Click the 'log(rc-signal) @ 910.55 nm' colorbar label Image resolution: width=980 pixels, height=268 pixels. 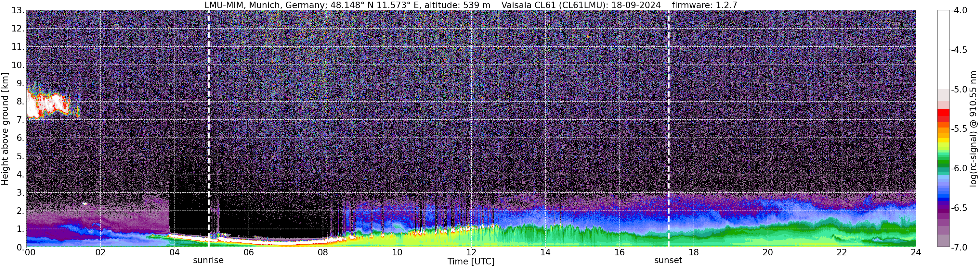pos(973,129)
